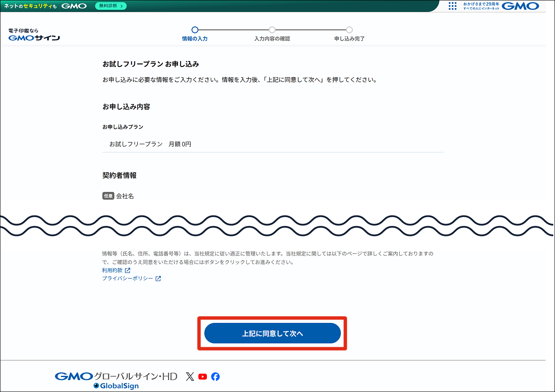This screenshot has height=392, width=555.
Task: Click the 上記に同意して次へ button
Action: pos(272,333)
